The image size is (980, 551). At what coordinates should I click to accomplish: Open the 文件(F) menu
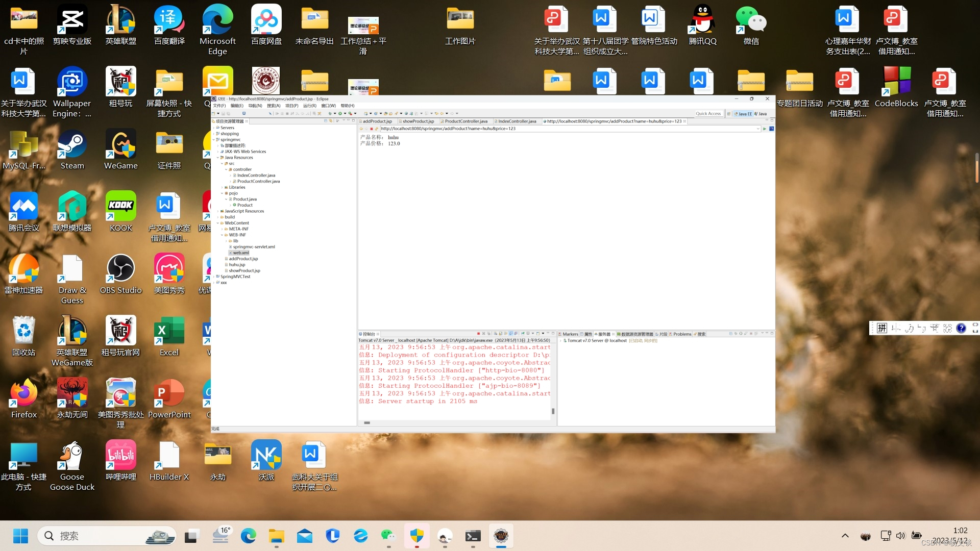[x=219, y=106]
